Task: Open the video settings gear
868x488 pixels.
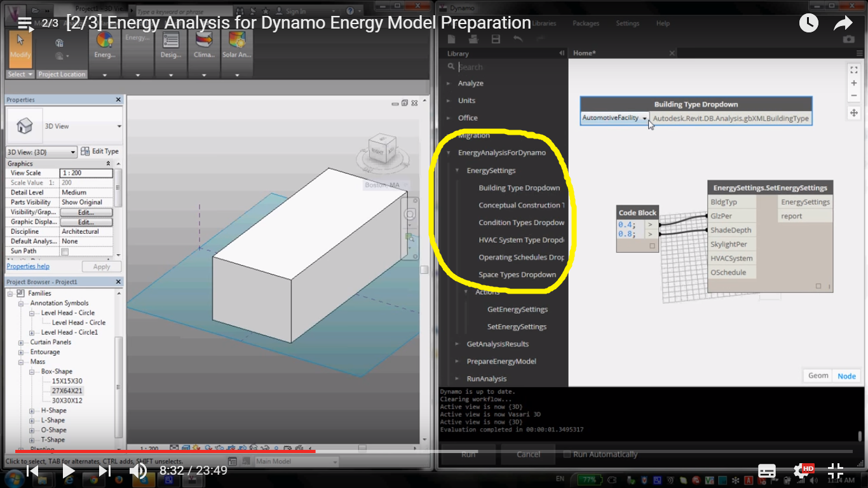Action: [x=801, y=471]
